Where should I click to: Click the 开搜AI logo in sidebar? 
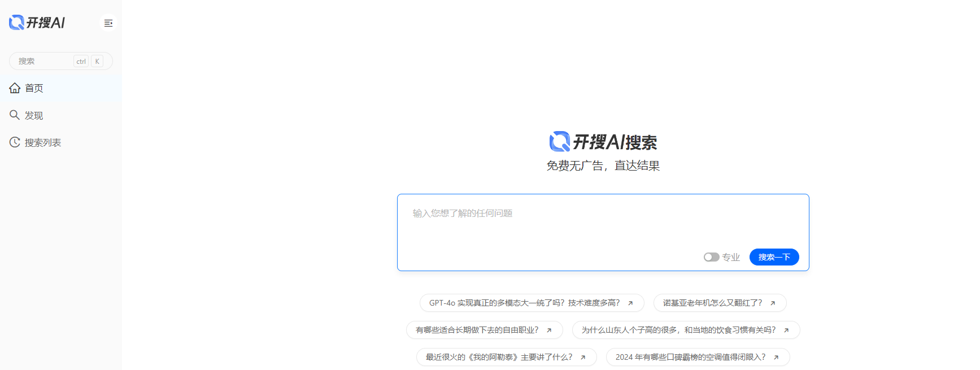[37, 23]
